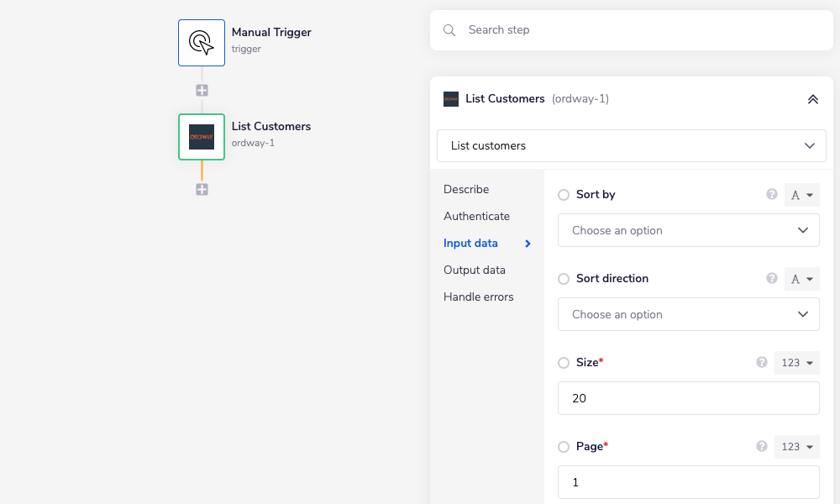Click the search magnifier icon

pos(449,30)
